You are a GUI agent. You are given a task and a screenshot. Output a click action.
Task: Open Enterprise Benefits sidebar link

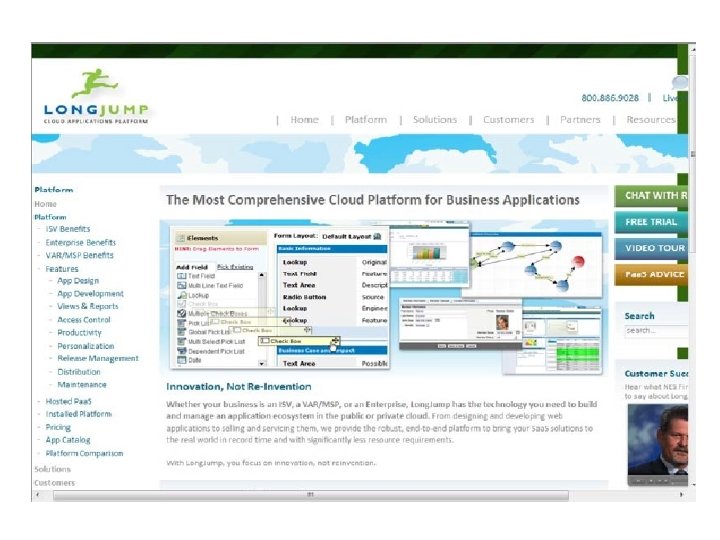tap(81, 242)
